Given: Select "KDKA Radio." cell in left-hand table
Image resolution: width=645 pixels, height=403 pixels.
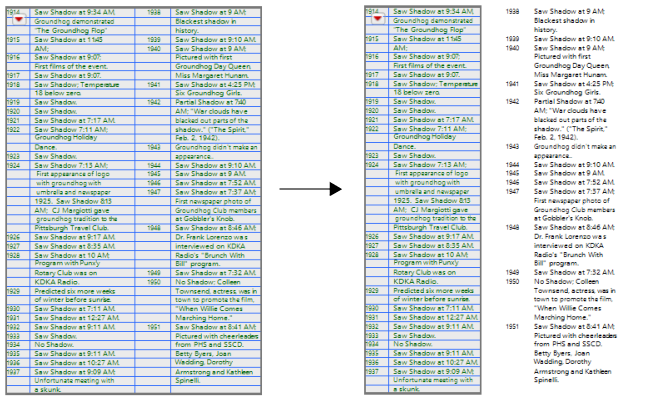Looking at the screenshot, I should (57, 282).
